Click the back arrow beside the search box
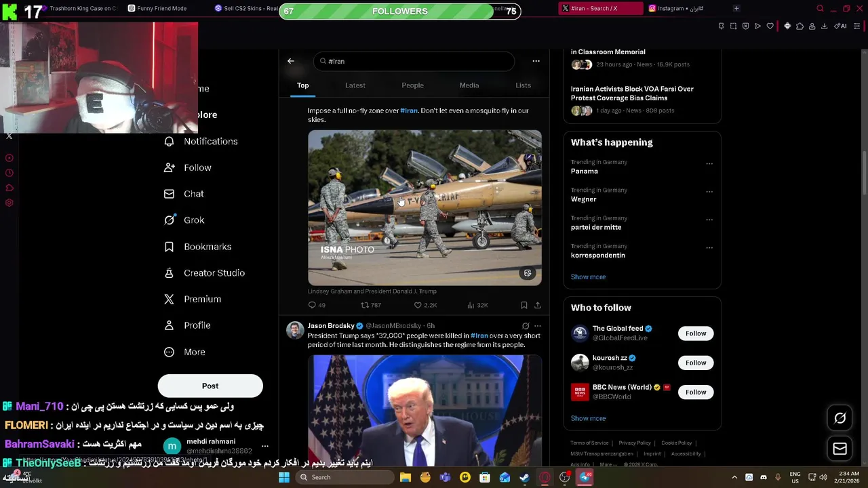The width and height of the screenshot is (868, 488). pyautogui.click(x=291, y=61)
